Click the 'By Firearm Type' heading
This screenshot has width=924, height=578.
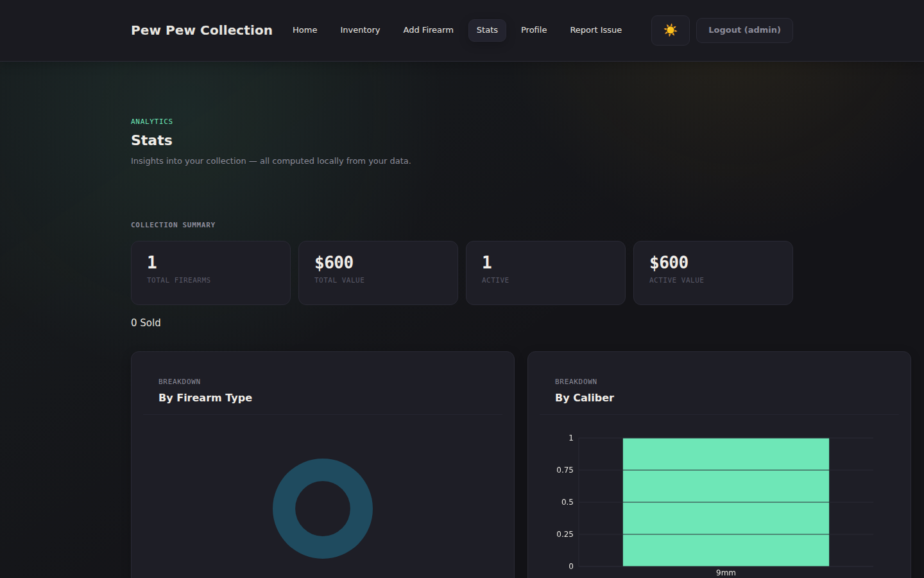(x=205, y=398)
